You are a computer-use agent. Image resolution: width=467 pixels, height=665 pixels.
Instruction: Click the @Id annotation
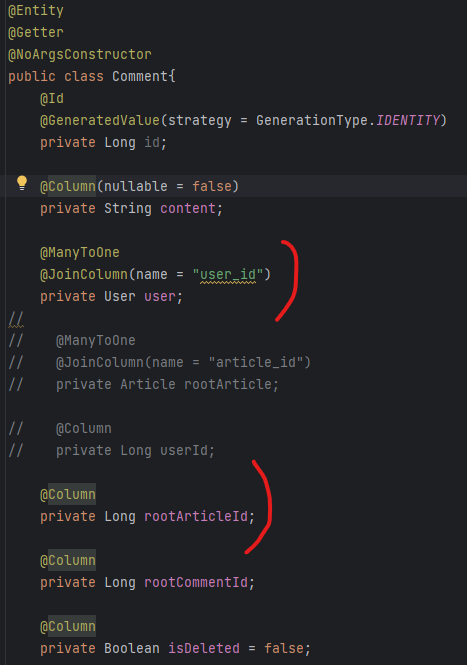52,99
